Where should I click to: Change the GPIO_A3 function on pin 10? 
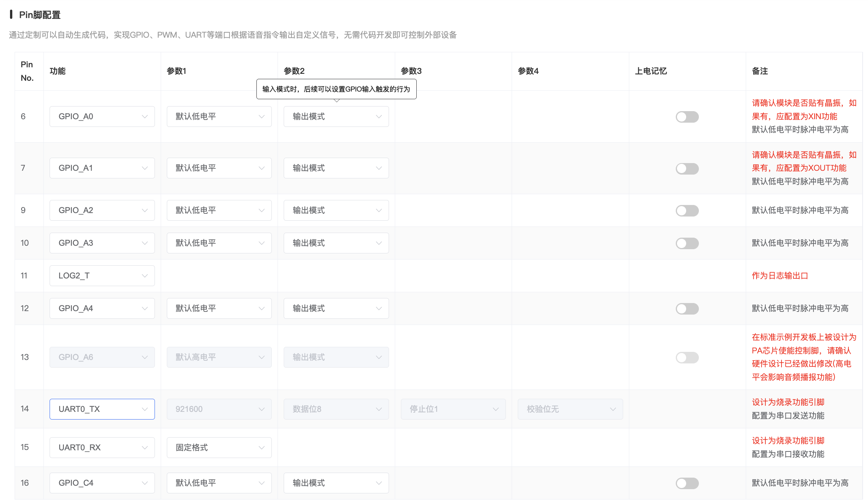pos(102,243)
